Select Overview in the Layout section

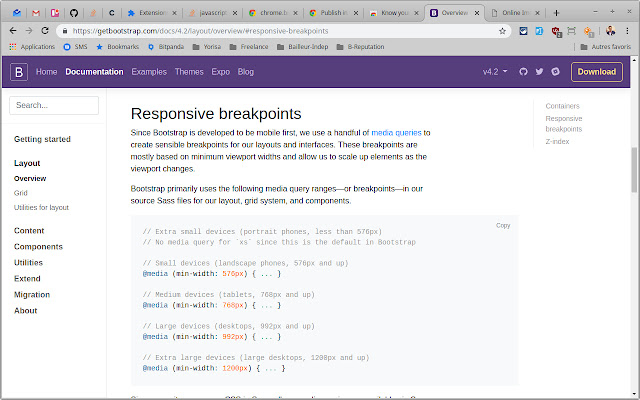(30, 178)
